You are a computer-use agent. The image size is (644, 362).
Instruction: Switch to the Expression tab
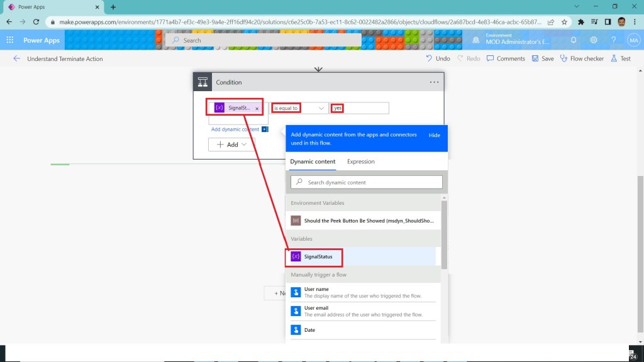360,162
